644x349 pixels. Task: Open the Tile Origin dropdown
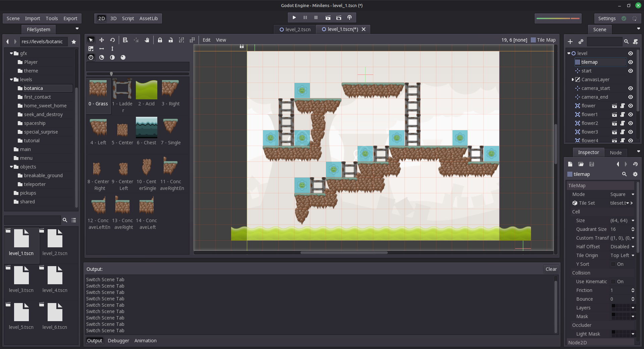pyautogui.click(x=622, y=255)
